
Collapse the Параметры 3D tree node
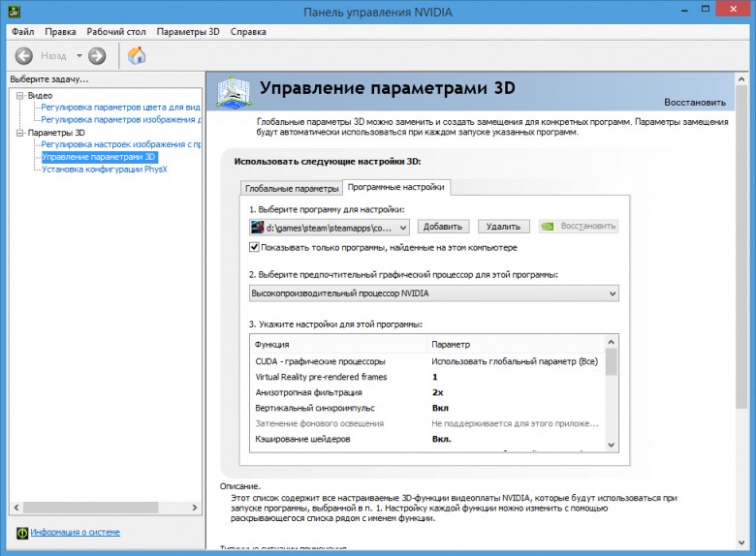[21, 133]
